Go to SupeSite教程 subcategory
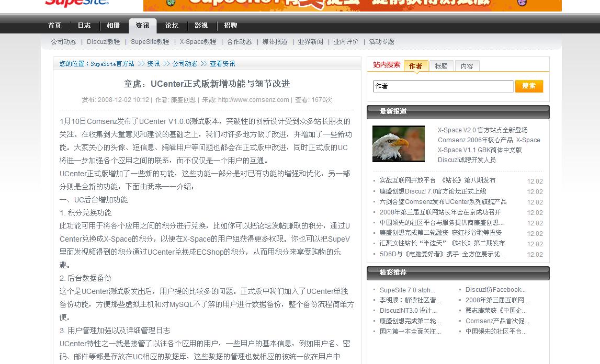 coord(150,42)
